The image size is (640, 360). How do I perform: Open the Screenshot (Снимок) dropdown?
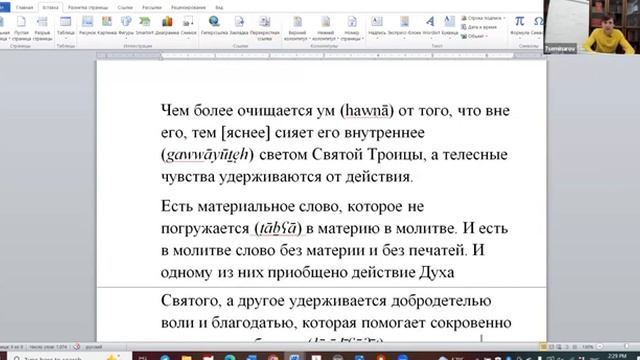point(188,26)
